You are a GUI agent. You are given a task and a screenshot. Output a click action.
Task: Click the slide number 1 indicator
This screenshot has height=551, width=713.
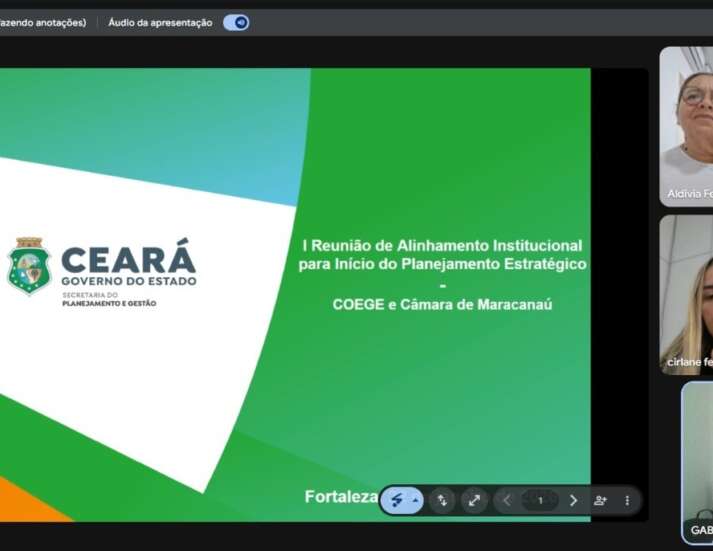point(540,501)
